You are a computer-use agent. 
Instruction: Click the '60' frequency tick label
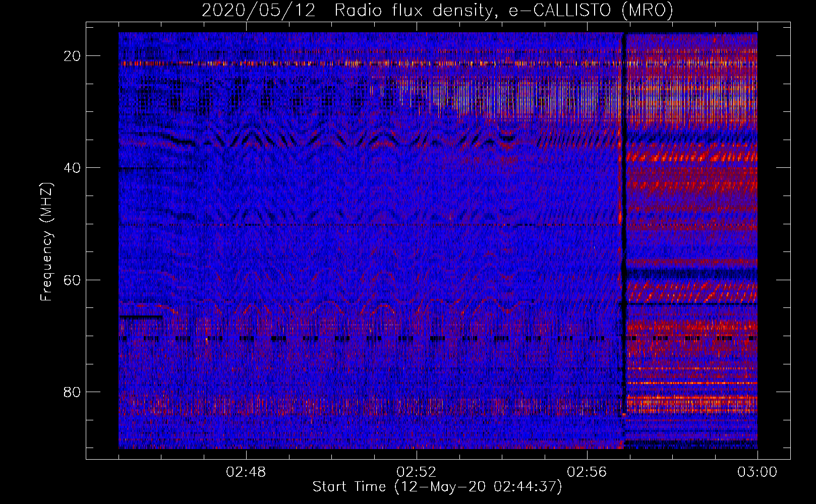tap(73, 280)
